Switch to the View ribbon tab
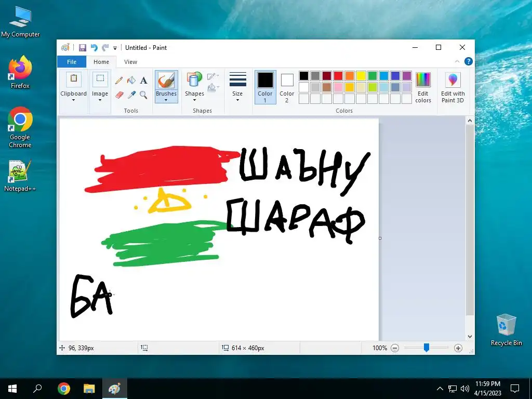The height and width of the screenshot is (399, 532). pyautogui.click(x=130, y=62)
